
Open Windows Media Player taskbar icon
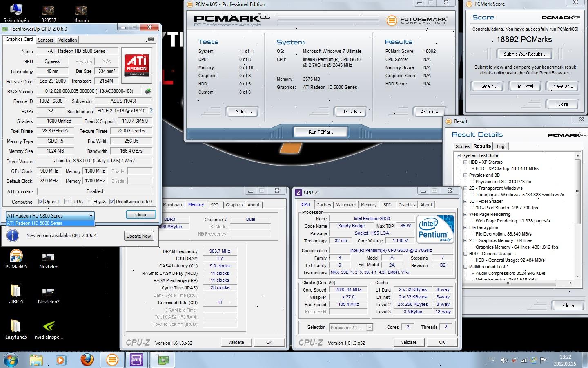61,360
